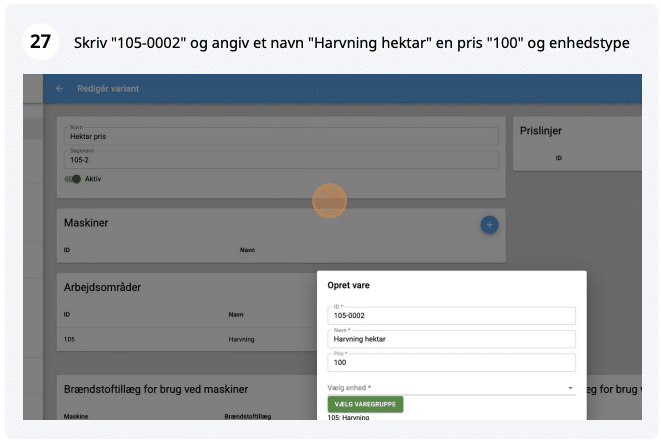Screen dimensions: 661x442
Task: Click the ID column header under Prislinjer
Action: 559,158
